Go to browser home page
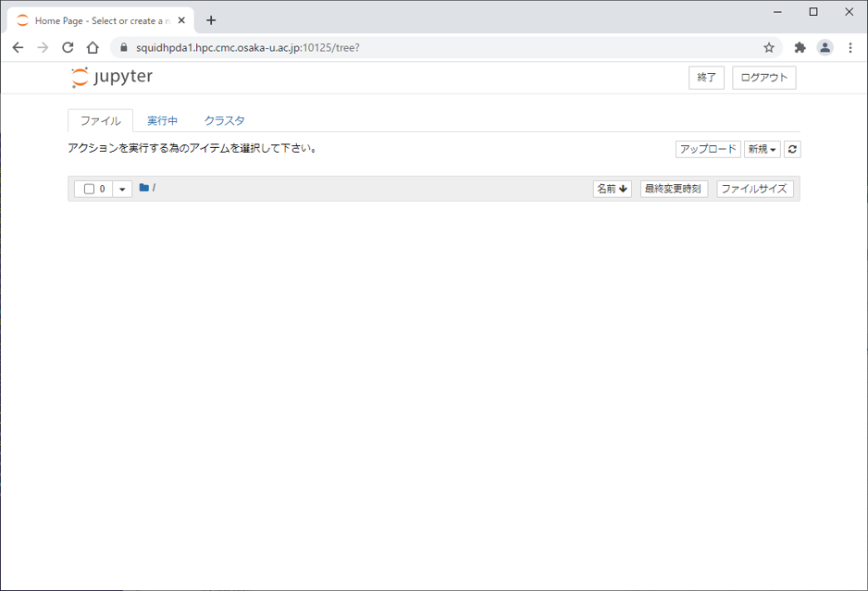 [93, 48]
